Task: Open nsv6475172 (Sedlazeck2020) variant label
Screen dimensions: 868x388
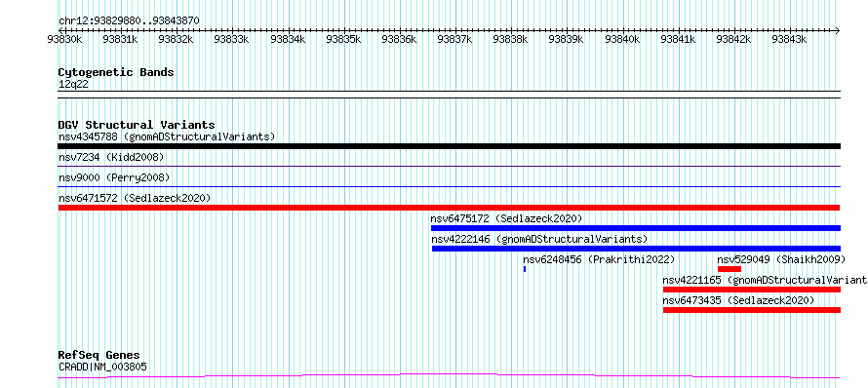Action: click(507, 218)
